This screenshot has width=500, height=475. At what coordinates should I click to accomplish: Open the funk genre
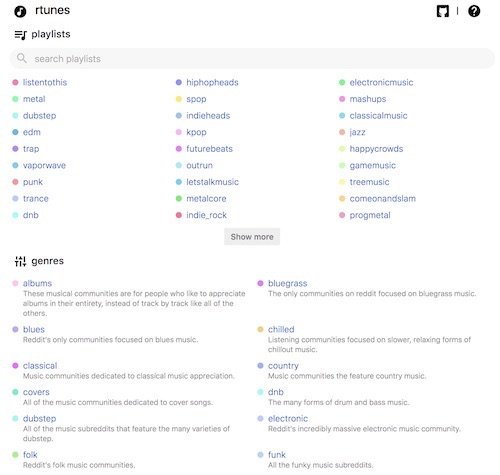tap(277, 455)
